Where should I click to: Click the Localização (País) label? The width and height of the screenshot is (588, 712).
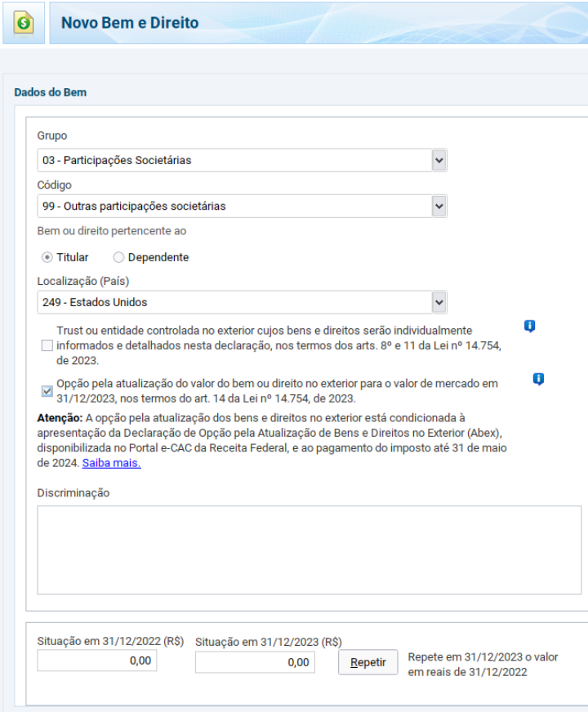click(x=83, y=281)
